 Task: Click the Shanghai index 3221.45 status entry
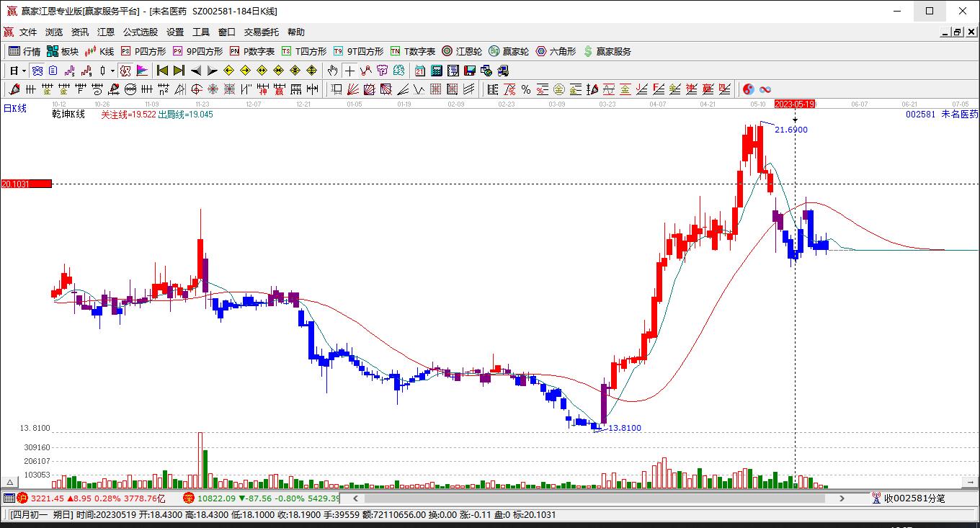[92, 498]
